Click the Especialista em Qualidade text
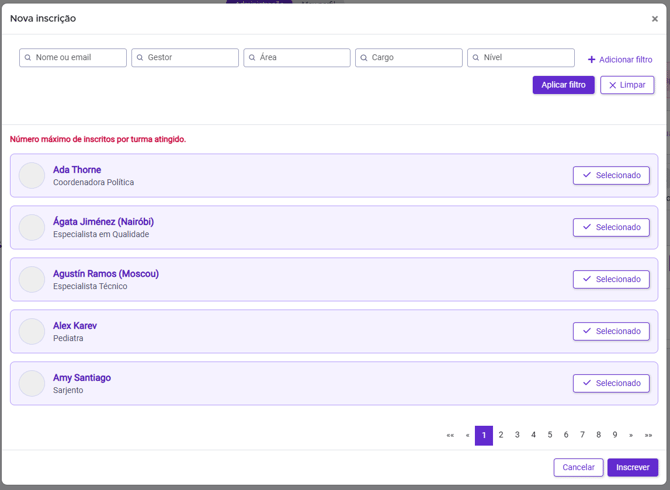 (x=101, y=235)
